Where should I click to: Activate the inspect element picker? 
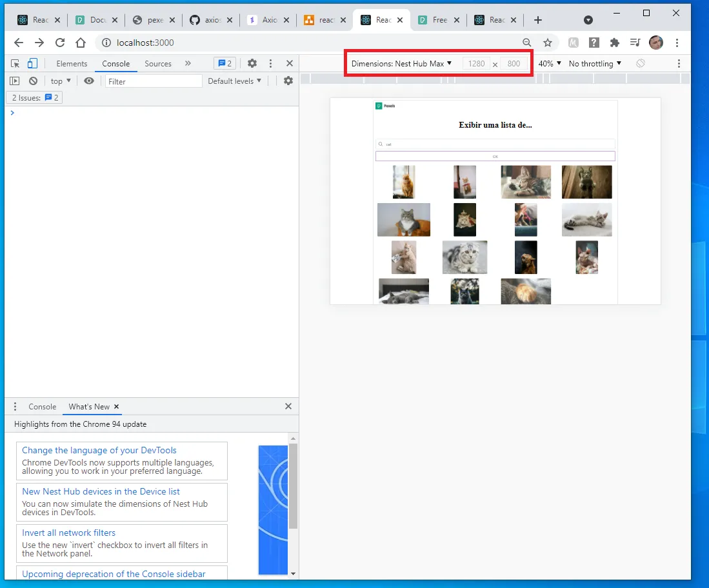click(x=15, y=63)
